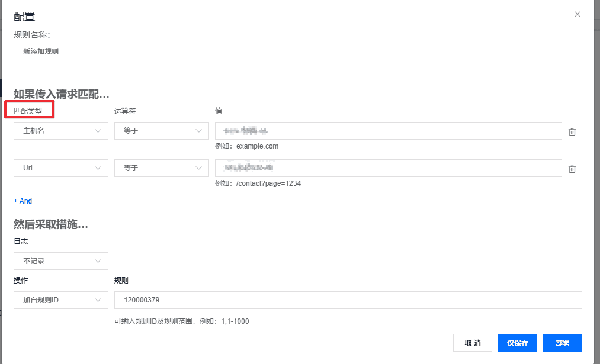This screenshot has width=600, height=364.
Task: Delete the 主机名 match condition row
Action: [572, 131]
